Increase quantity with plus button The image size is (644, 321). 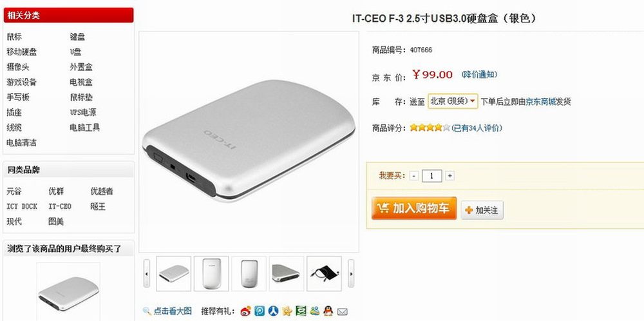[x=450, y=176]
